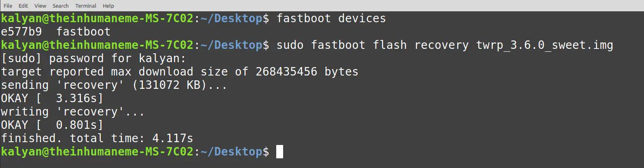This screenshot has width=644, height=168.
Task: Open the Search menu
Action: [60, 6]
